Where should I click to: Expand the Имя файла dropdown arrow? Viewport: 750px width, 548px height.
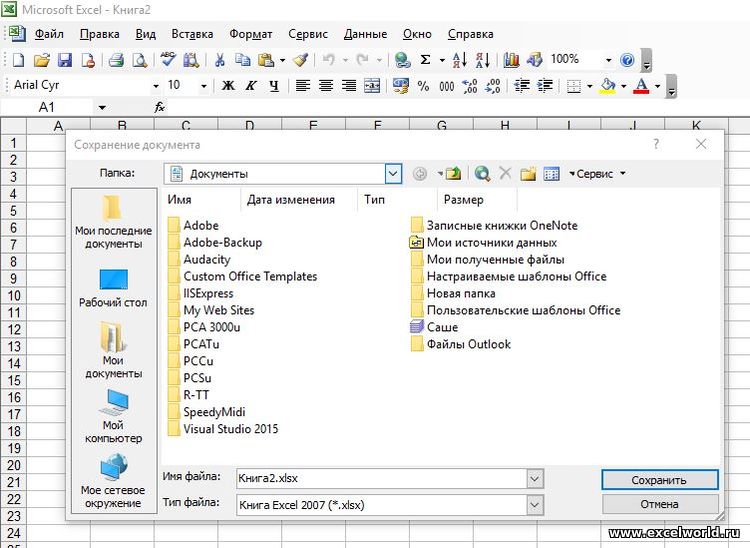pos(535,478)
